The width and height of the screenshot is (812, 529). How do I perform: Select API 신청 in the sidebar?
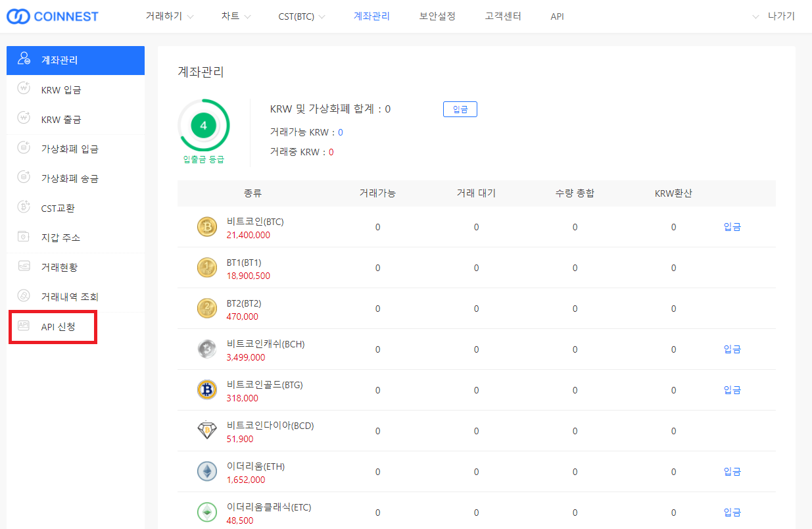click(x=76, y=326)
